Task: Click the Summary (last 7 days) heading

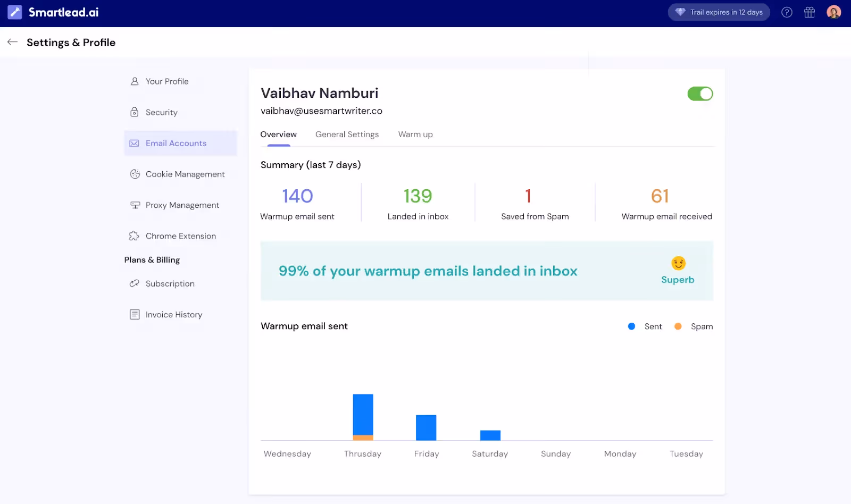Action: pos(311,165)
